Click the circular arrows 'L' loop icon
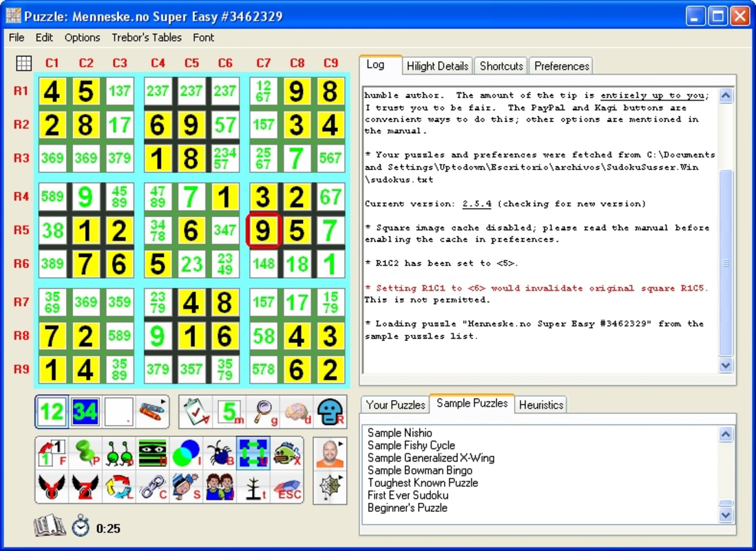This screenshot has width=756, height=551. click(x=119, y=486)
